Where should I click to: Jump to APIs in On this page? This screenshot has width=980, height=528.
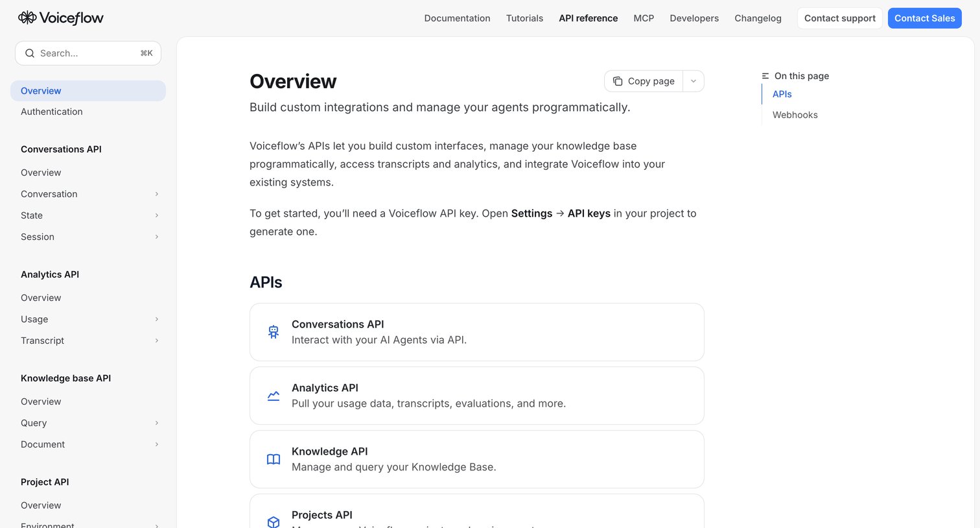point(782,94)
